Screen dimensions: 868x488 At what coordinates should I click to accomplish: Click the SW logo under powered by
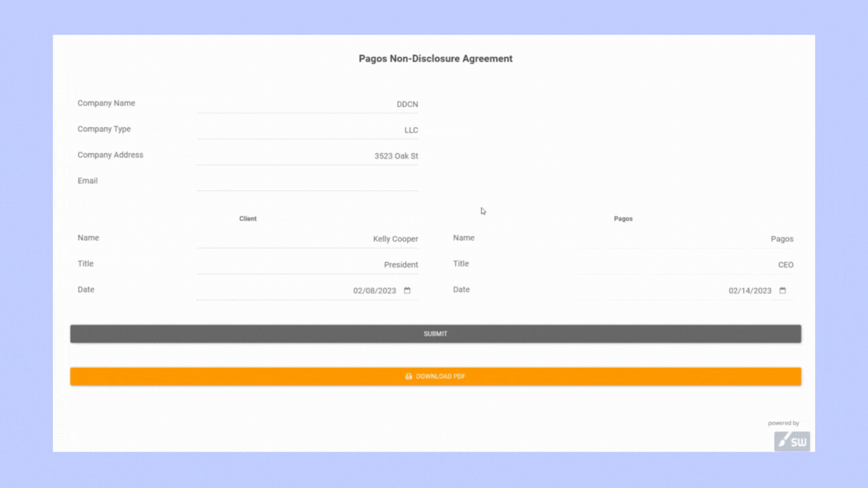[x=792, y=441]
